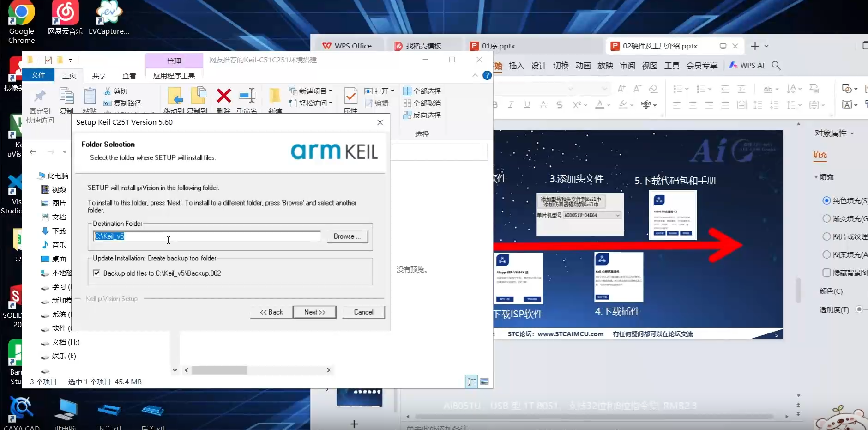Click the Destination Folder path field
868x430 pixels.
coord(207,236)
